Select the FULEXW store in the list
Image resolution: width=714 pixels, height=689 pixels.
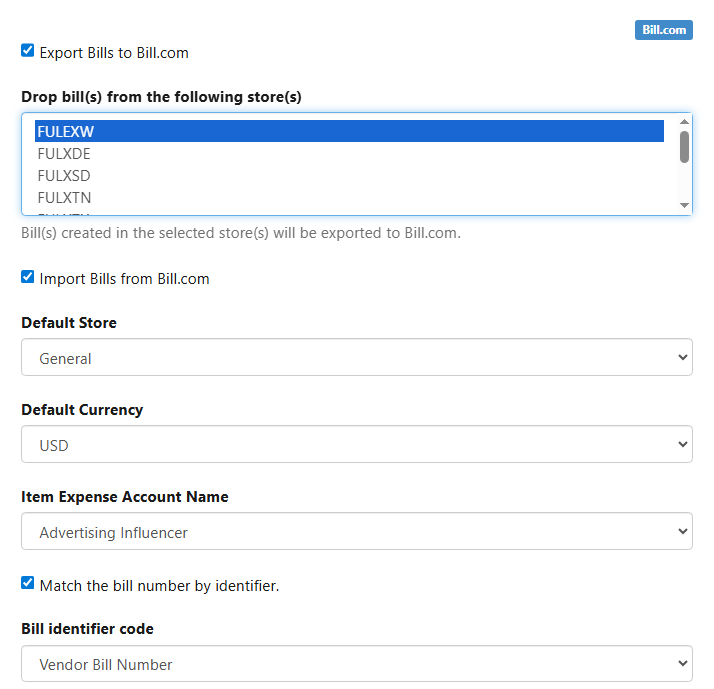click(349, 131)
